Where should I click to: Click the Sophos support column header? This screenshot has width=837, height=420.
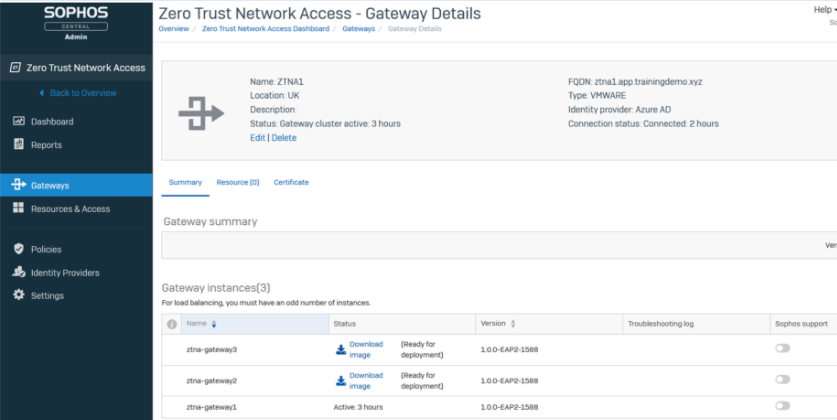point(801,324)
